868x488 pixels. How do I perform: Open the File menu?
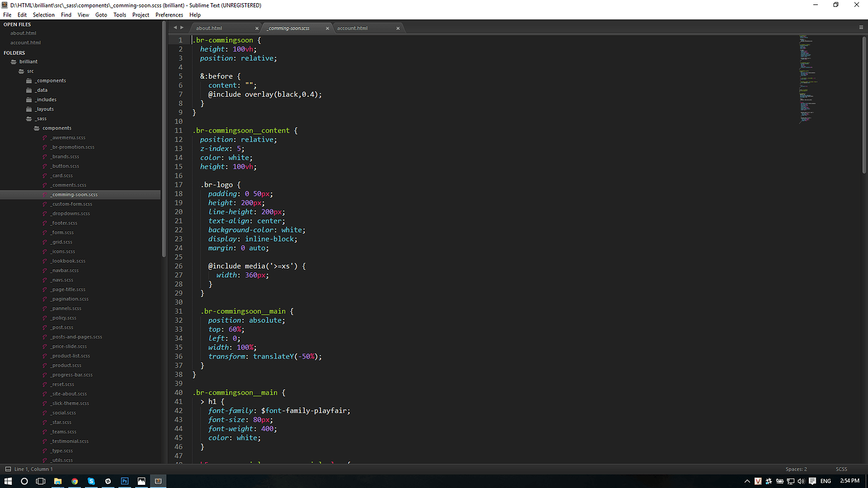[7, 14]
